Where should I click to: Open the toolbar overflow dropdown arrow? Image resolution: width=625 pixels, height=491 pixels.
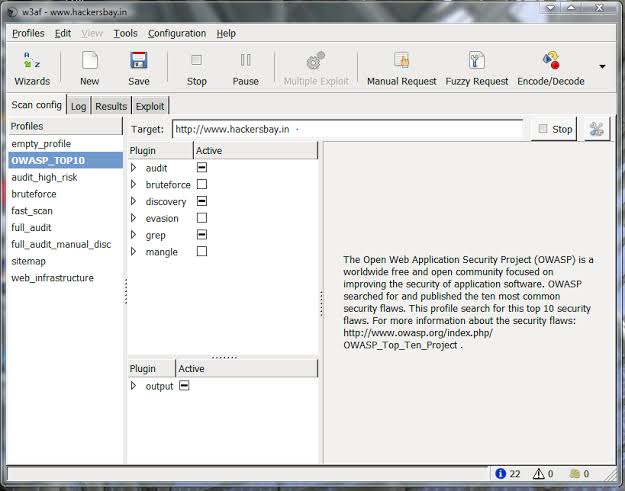coord(602,67)
